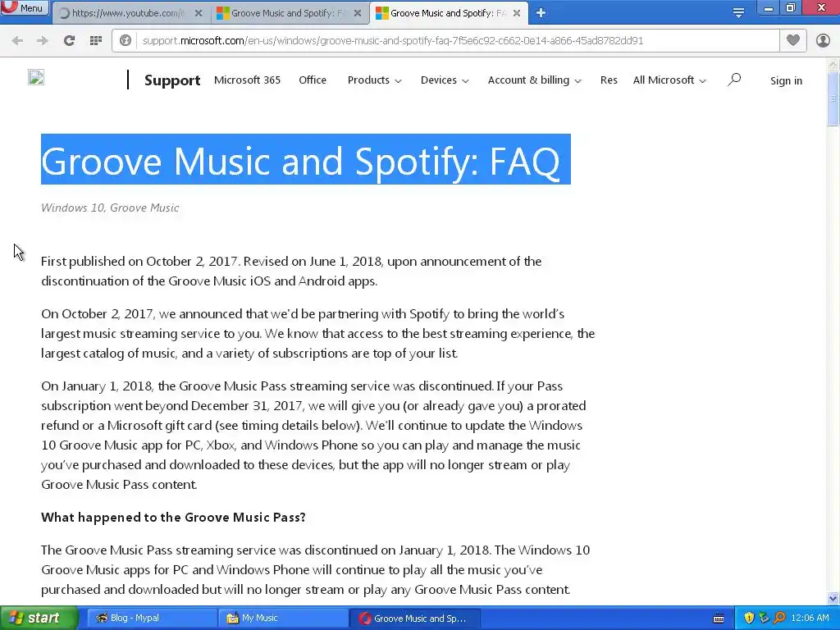840x630 pixels.
Task: Open the security shield tray icon
Action: click(x=749, y=619)
